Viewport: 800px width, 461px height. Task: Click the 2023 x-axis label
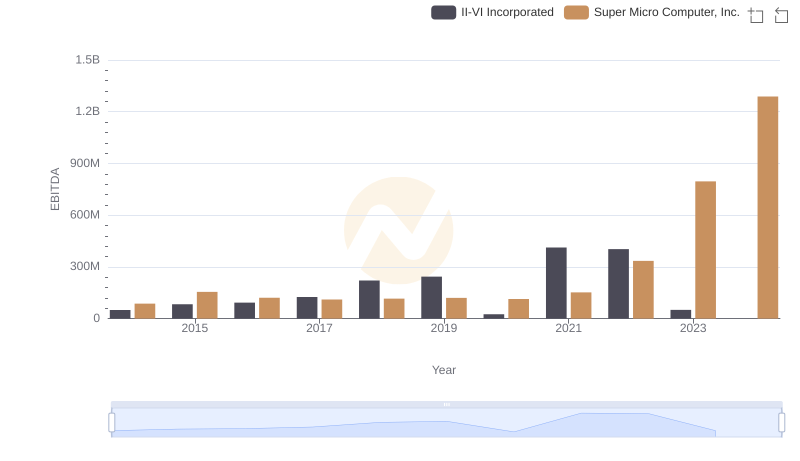693,328
